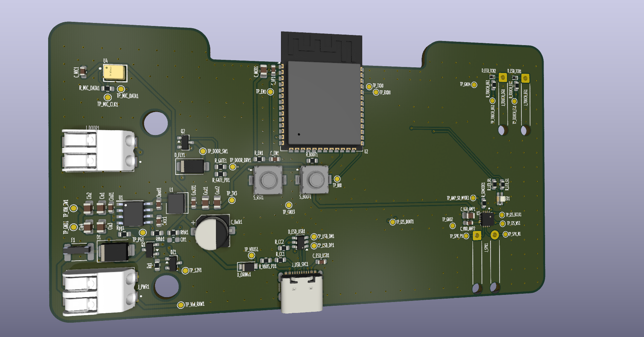Click the TP_MIC_CLK1 test point pad
Viewport: 644px width, 337px height.
coord(108,97)
